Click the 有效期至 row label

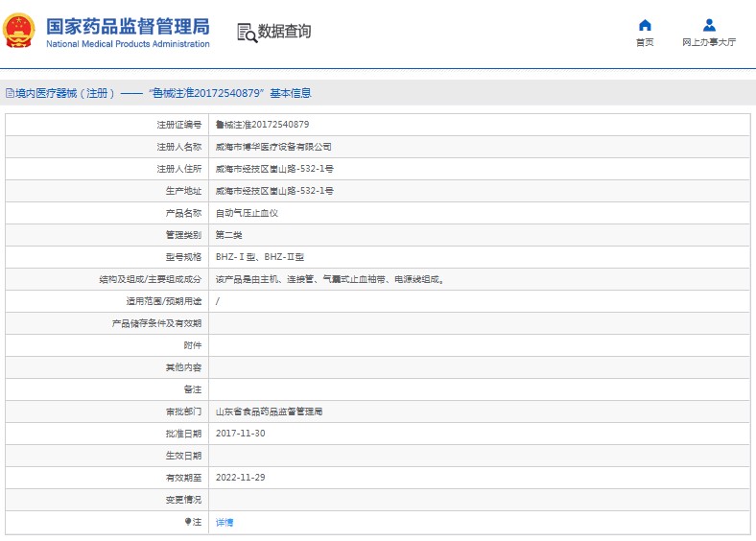point(183,478)
